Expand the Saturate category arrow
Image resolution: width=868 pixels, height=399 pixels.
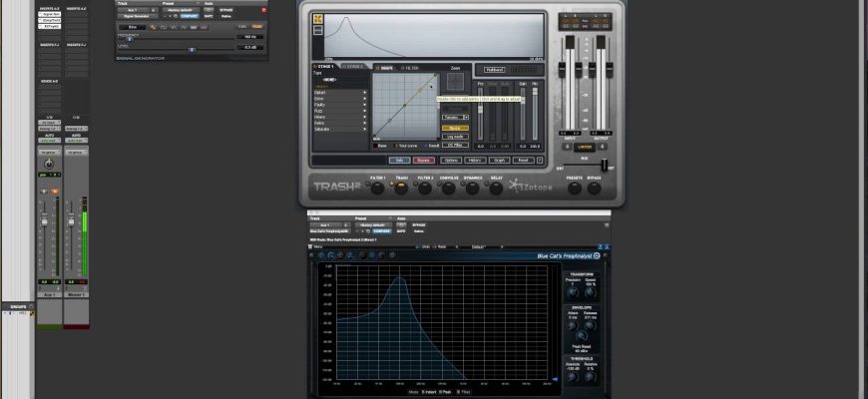tap(365, 129)
